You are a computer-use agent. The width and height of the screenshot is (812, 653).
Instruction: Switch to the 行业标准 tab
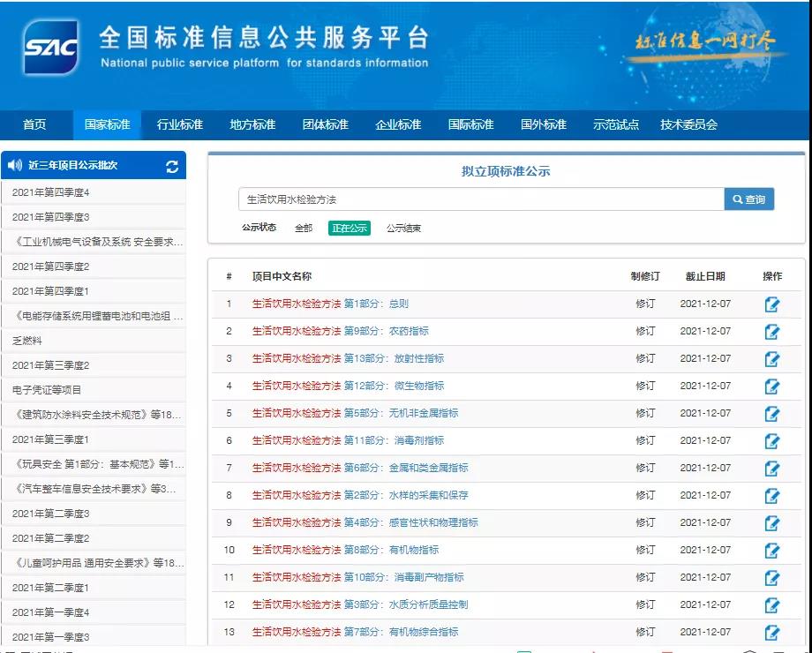(180, 124)
